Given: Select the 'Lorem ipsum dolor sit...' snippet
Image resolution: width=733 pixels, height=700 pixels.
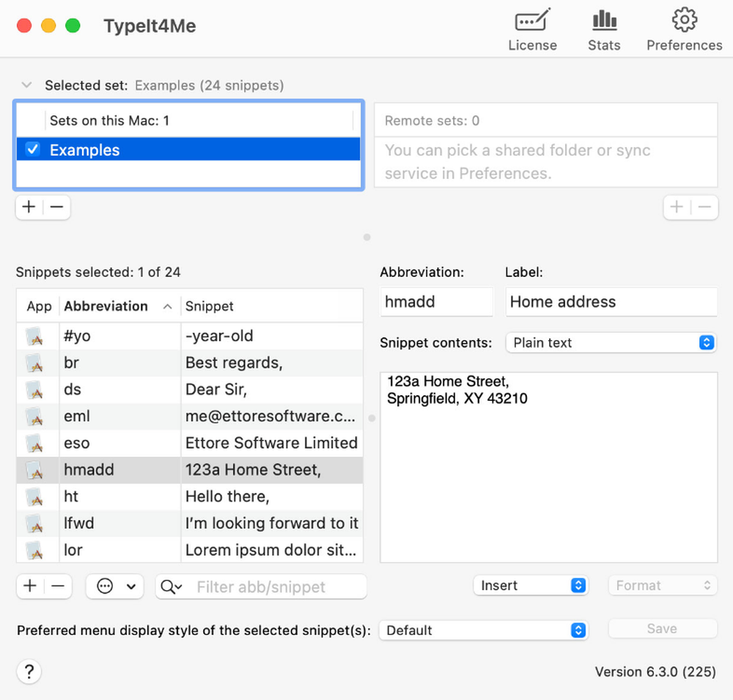Looking at the screenshot, I should [272, 550].
